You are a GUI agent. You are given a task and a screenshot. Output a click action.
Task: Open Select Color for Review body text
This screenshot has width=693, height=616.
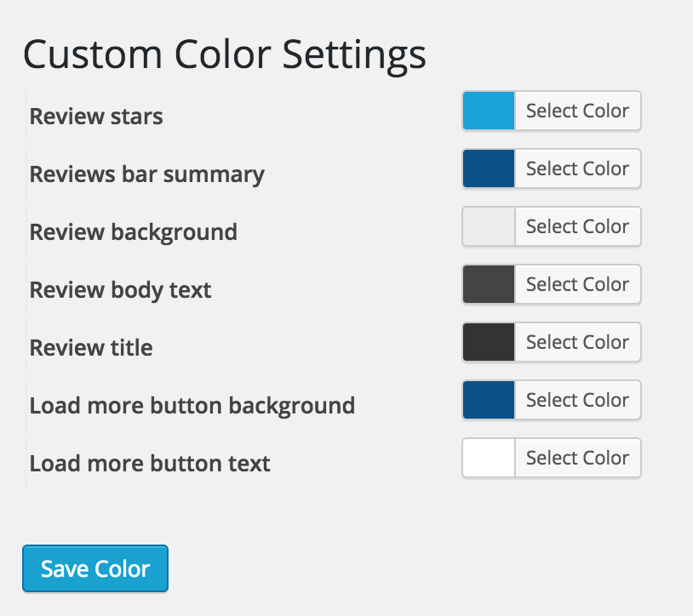[577, 284]
